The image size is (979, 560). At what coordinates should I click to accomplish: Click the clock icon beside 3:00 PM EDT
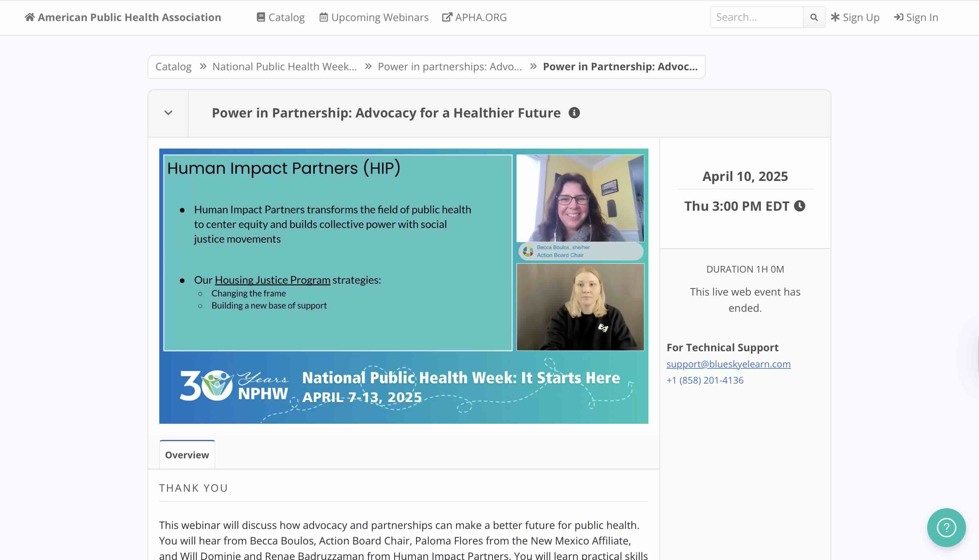click(x=799, y=206)
